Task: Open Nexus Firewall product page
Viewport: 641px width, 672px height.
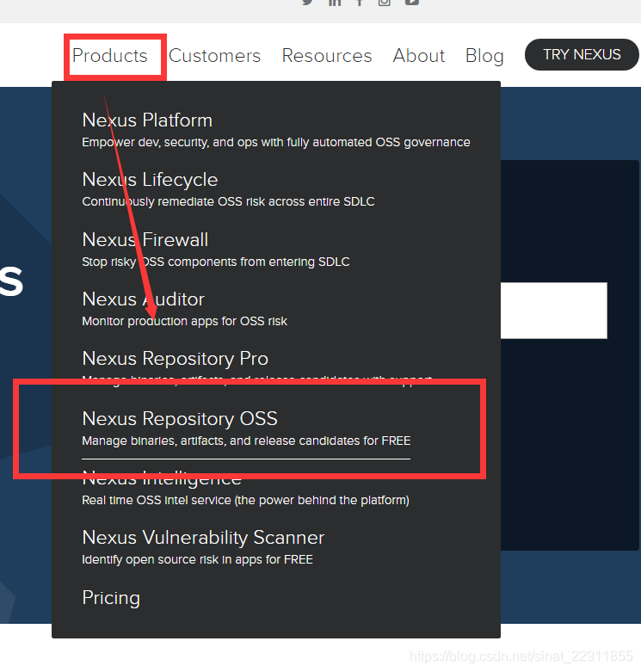Action: click(145, 239)
